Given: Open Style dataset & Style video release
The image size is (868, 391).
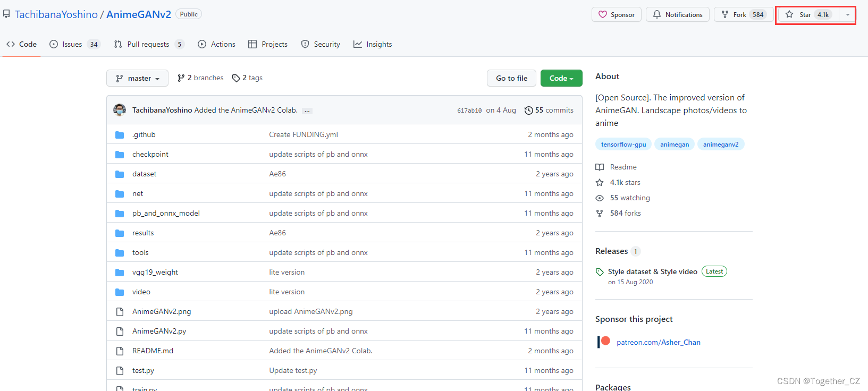Looking at the screenshot, I should (x=653, y=271).
